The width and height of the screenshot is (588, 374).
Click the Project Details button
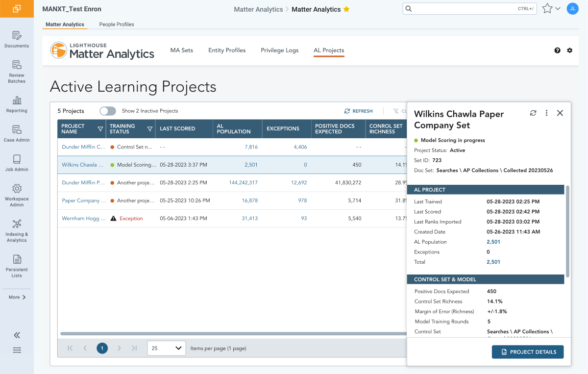(x=528, y=352)
